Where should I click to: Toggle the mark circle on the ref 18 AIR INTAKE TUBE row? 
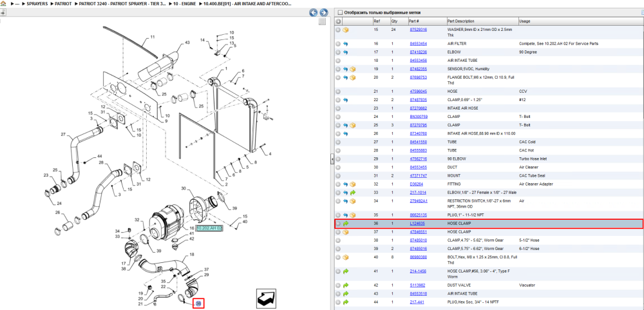click(x=339, y=61)
